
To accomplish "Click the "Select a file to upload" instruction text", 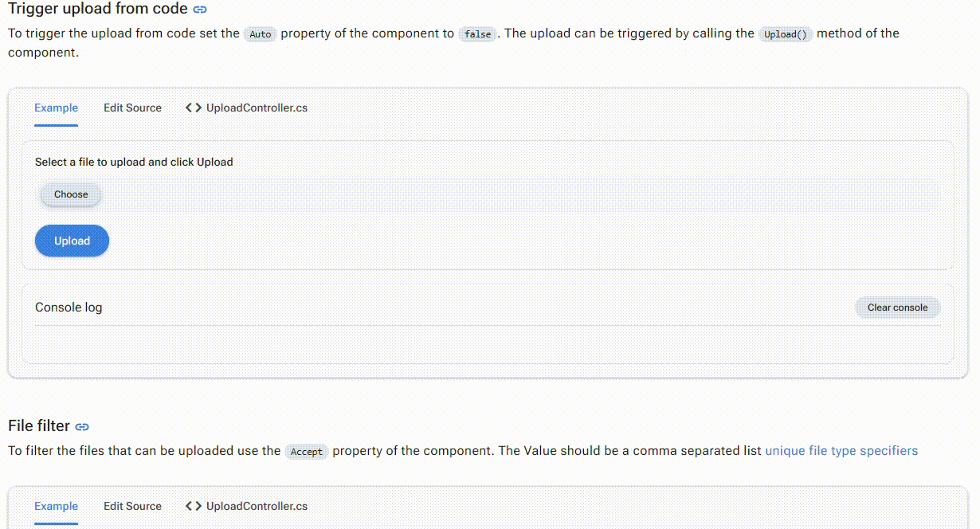I will [x=134, y=162].
